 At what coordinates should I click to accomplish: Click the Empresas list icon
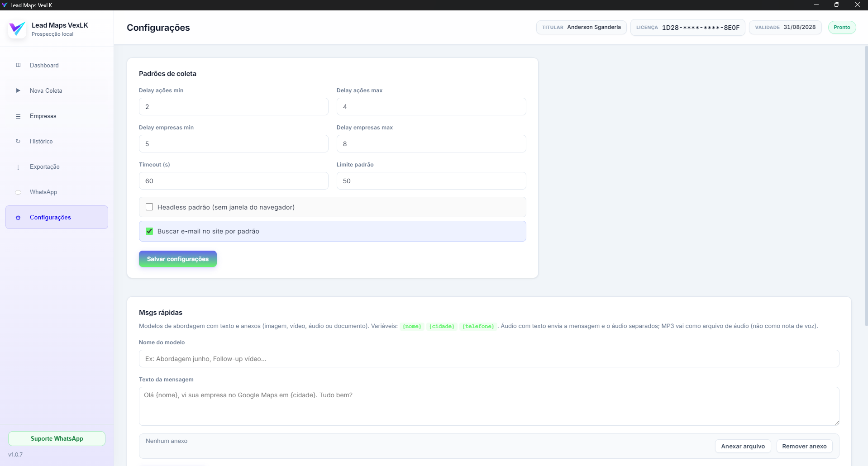point(18,116)
